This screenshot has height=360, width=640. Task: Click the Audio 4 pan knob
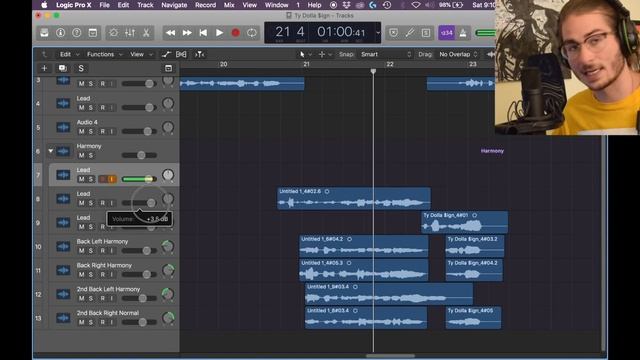pyautogui.click(x=168, y=127)
